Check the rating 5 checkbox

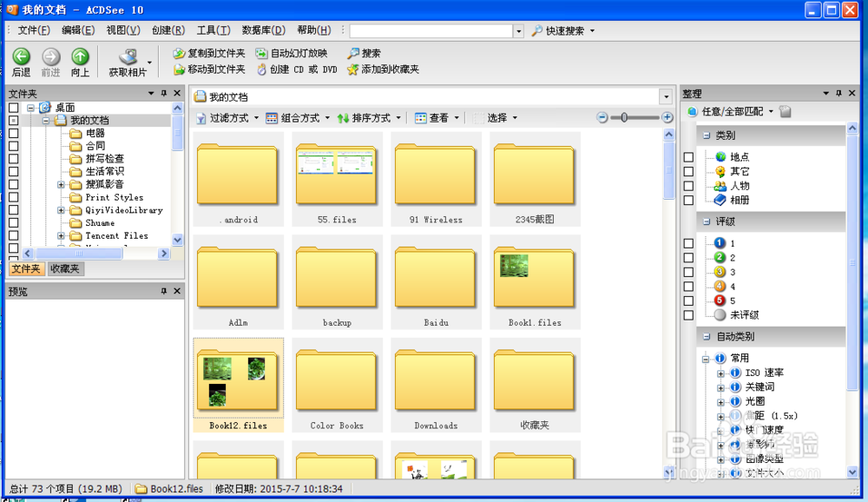pyautogui.click(x=688, y=301)
